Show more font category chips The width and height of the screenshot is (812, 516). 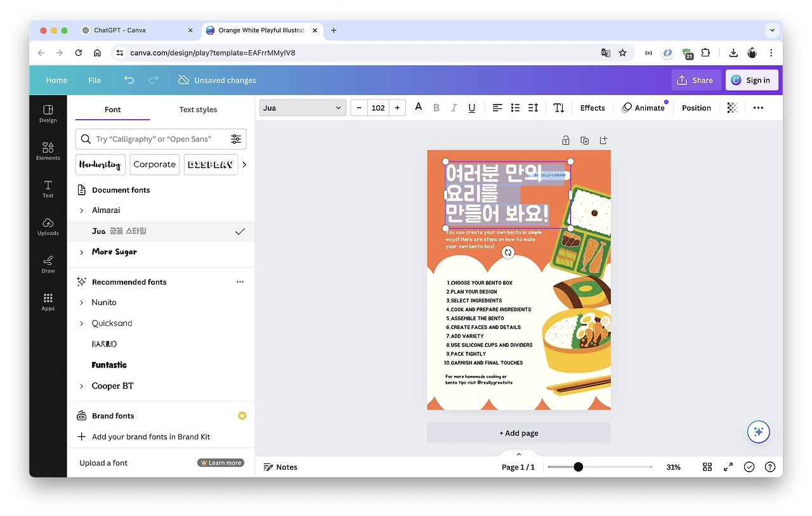(244, 165)
